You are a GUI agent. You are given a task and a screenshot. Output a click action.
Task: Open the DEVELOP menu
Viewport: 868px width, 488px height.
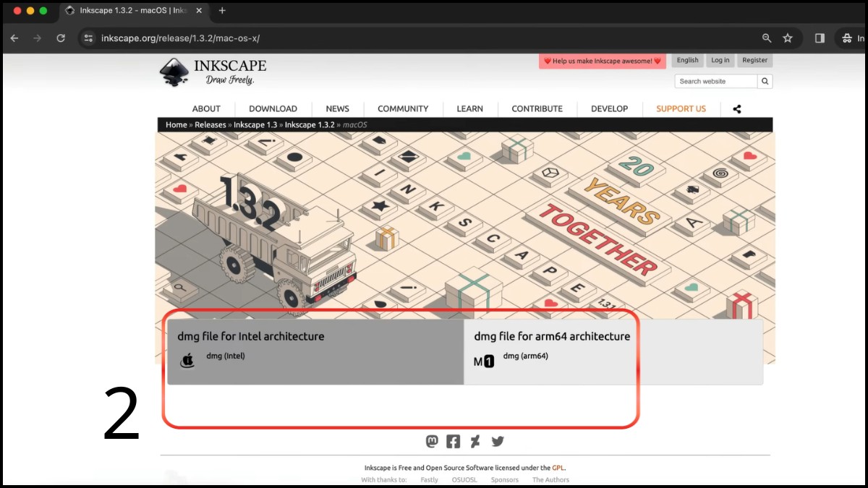coord(609,109)
